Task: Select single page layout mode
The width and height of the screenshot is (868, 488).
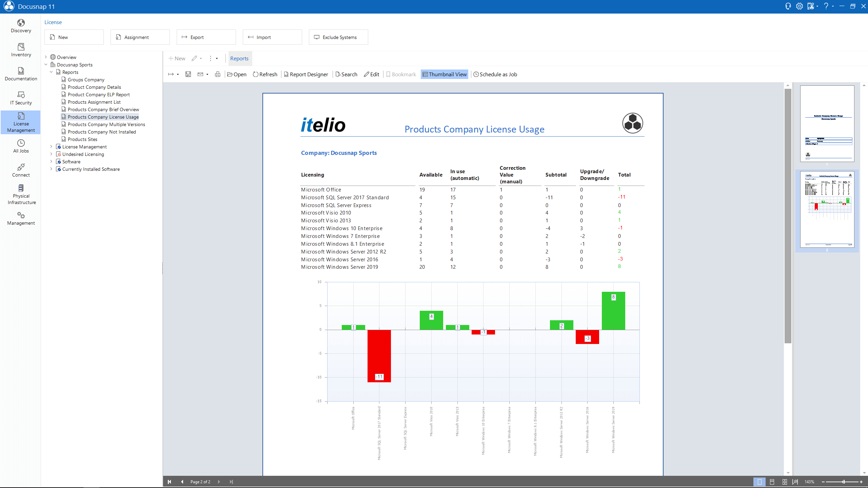Action: click(759, 482)
